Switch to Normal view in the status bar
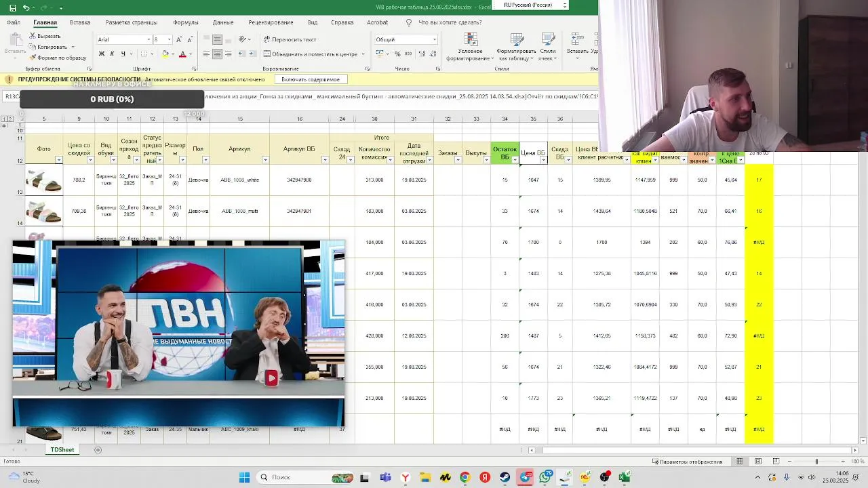Screen dimensions: 868x488 coord(740,462)
